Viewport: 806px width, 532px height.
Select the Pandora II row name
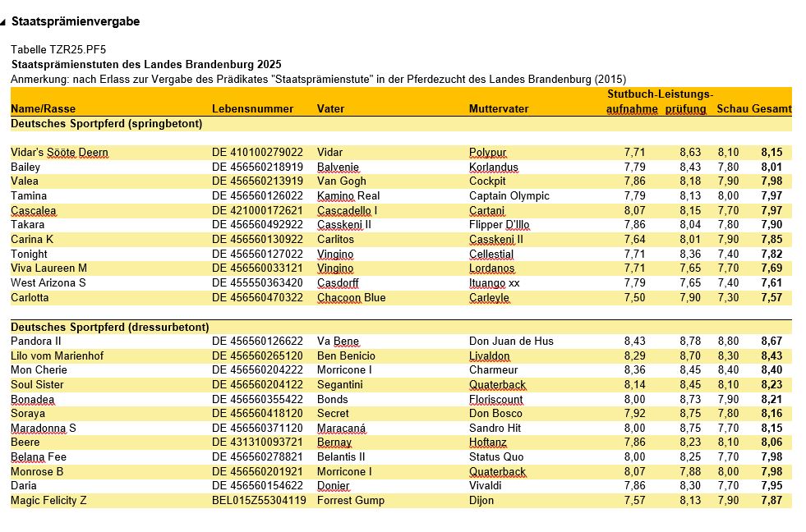pos(36,341)
